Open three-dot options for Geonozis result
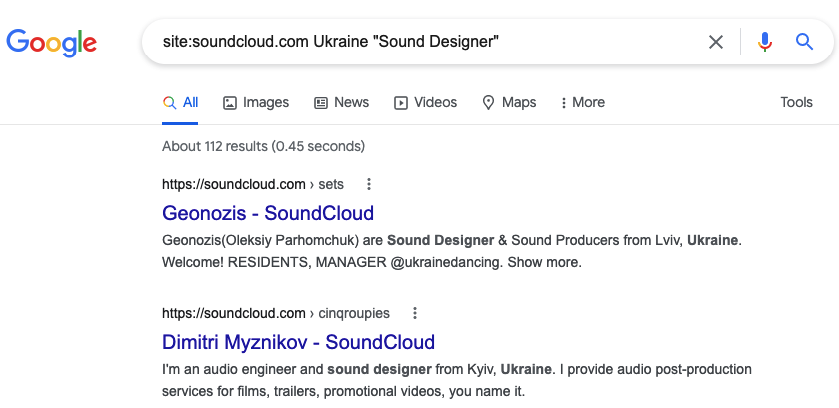 (x=369, y=184)
